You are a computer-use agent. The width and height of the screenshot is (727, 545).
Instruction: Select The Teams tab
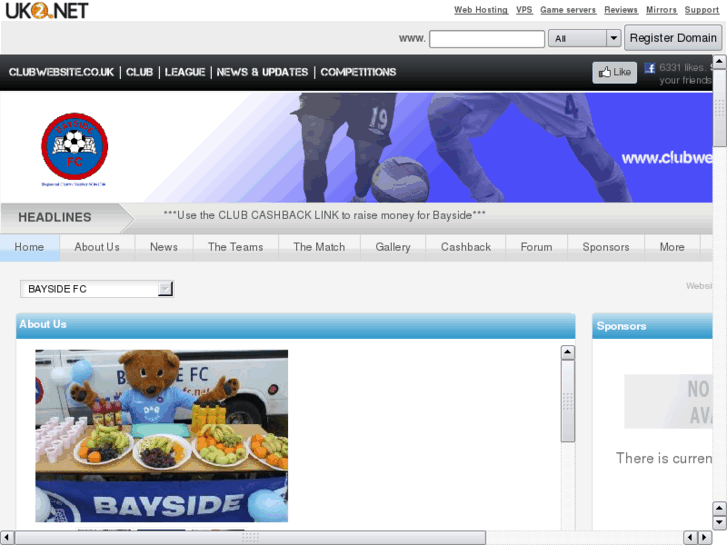236,247
